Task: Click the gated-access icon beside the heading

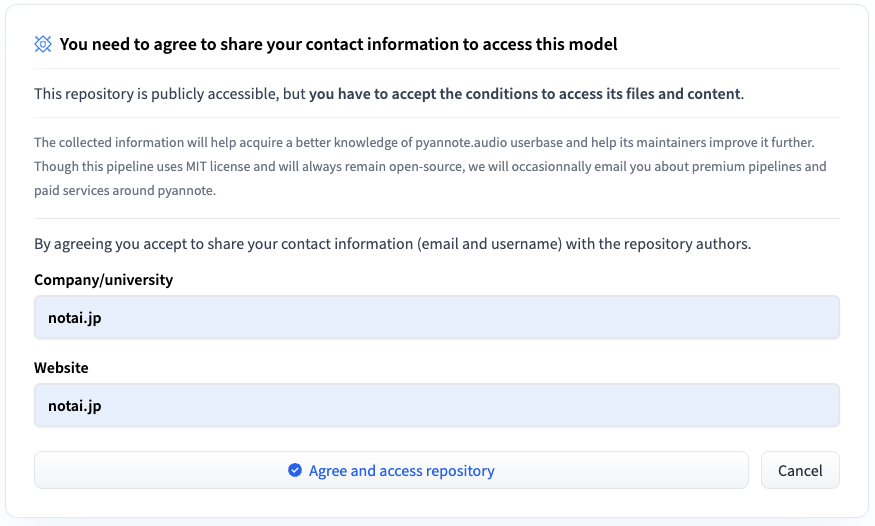Action: coord(43,44)
